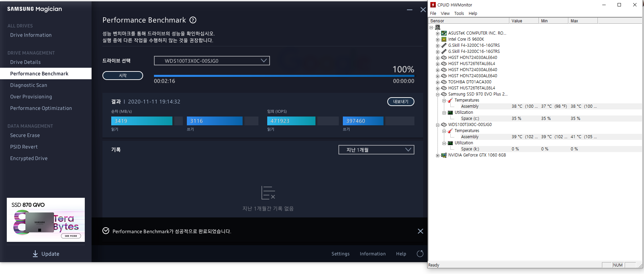This screenshot has height=274, width=644.
Task: Click the HWMonitor app icon in title bar
Action: pyautogui.click(x=433, y=5)
